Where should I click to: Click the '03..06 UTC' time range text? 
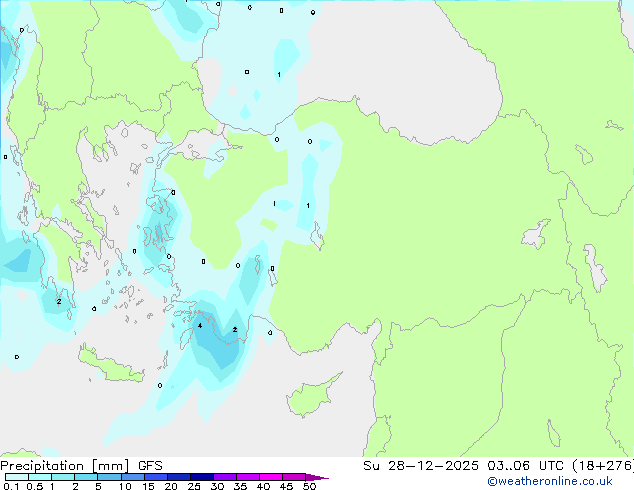click(525, 466)
